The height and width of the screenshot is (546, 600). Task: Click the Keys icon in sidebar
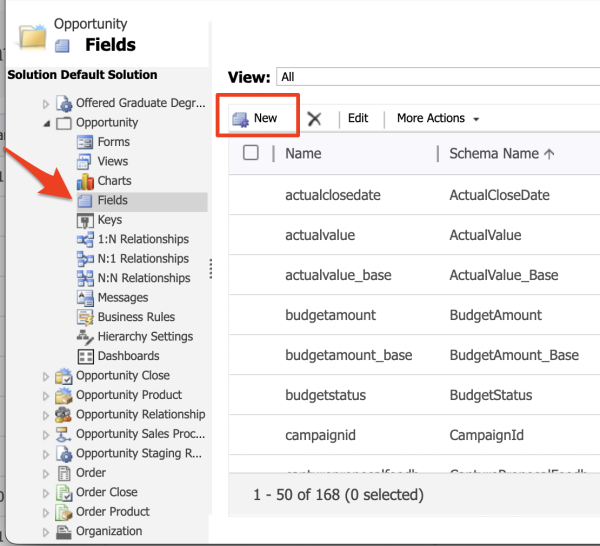(85, 220)
